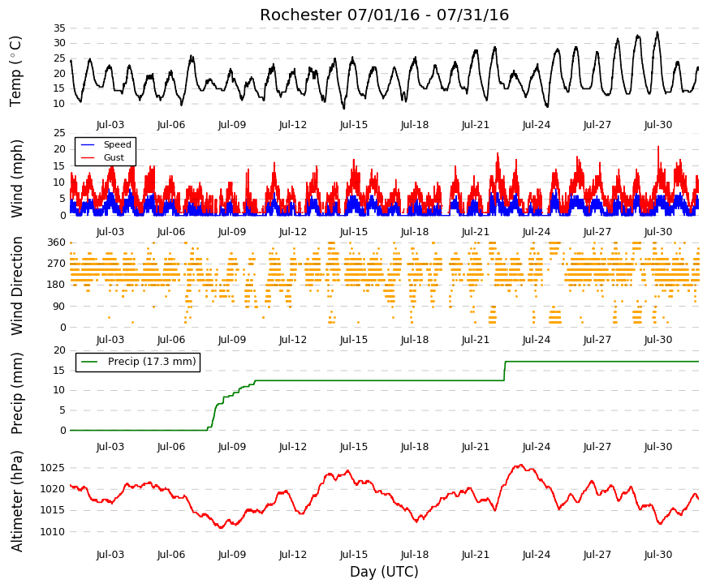707x588 pixels.
Task: Click the 360 tick on wind direction axis
Action: click(57, 242)
